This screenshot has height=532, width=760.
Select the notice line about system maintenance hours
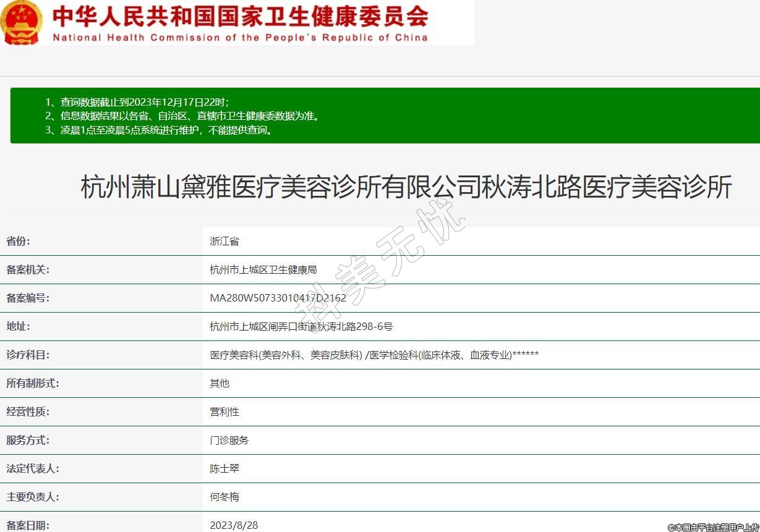pyautogui.click(x=158, y=130)
